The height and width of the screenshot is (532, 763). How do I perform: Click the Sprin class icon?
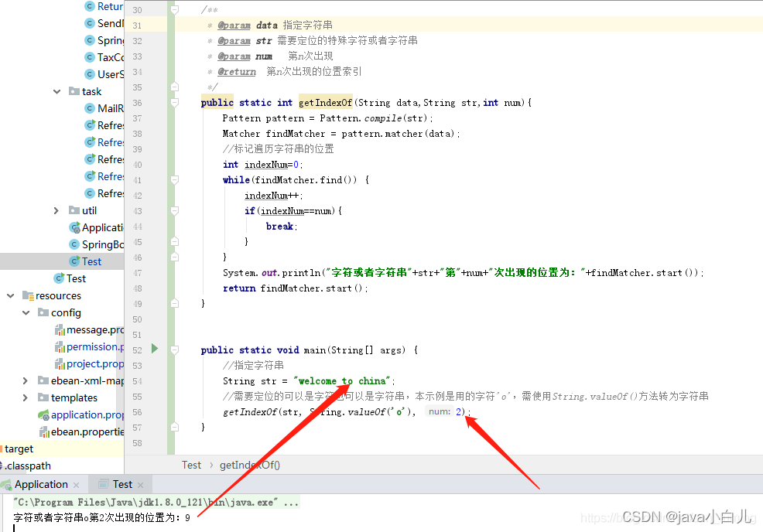coord(90,40)
